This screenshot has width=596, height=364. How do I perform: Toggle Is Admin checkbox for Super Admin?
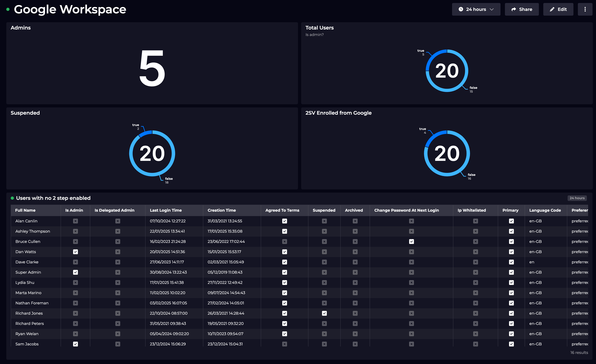coord(75,272)
